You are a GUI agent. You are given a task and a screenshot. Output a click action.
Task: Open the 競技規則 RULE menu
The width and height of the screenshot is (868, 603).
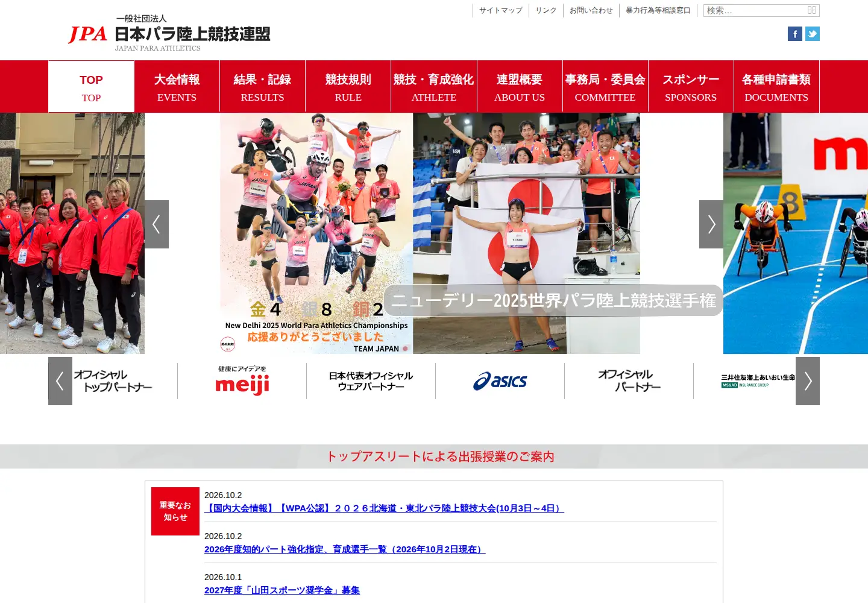click(348, 87)
